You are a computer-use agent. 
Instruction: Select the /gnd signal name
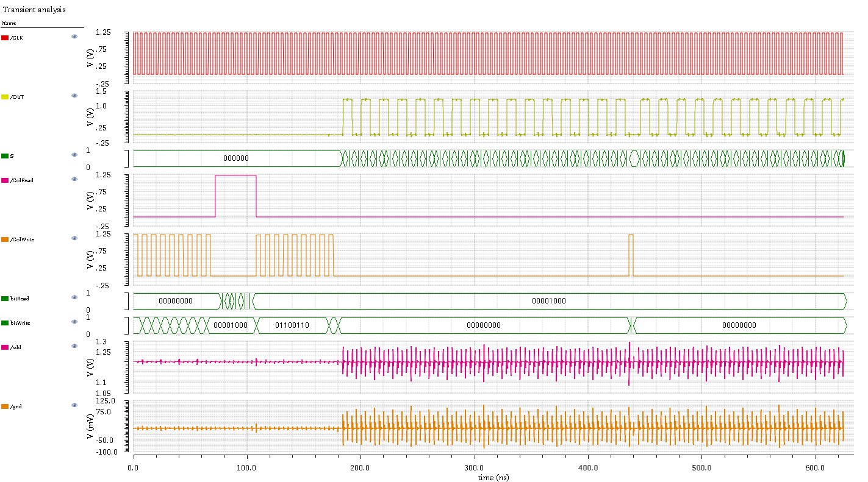point(16,406)
